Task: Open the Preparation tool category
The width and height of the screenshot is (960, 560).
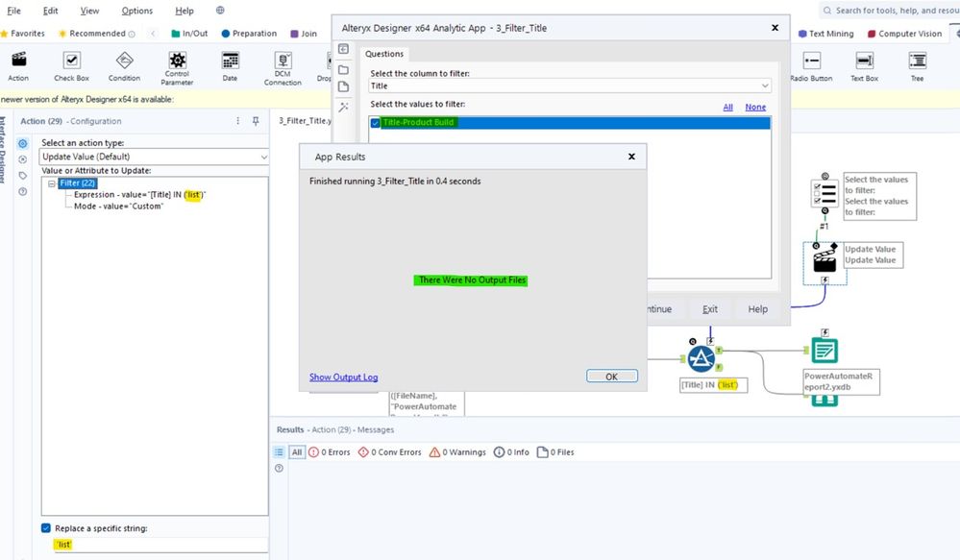Action: [249, 34]
